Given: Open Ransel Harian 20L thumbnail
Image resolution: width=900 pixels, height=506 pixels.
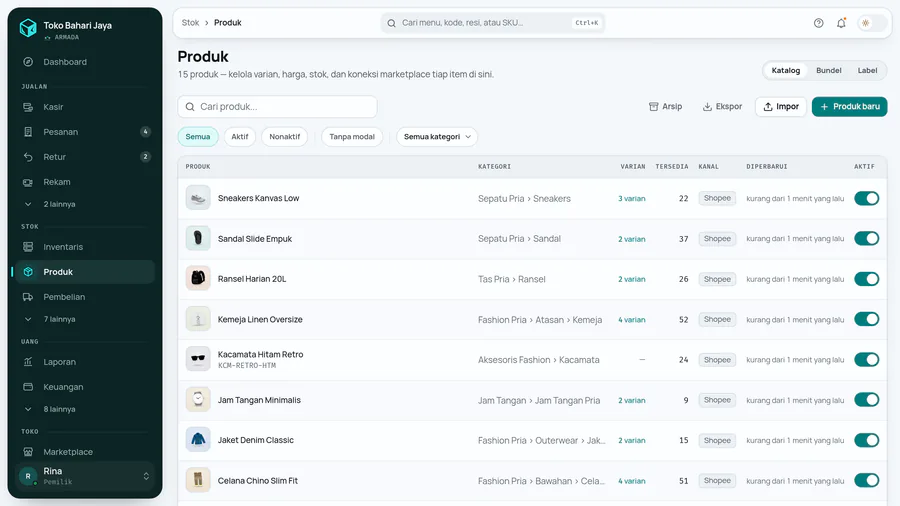Looking at the screenshot, I should [x=198, y=279].
